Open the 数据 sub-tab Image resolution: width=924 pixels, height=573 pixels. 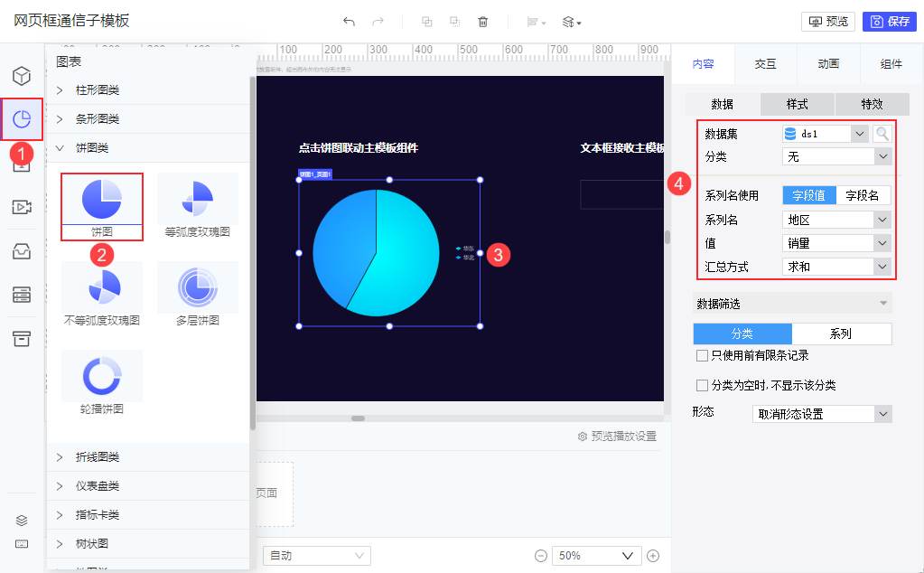723,104
